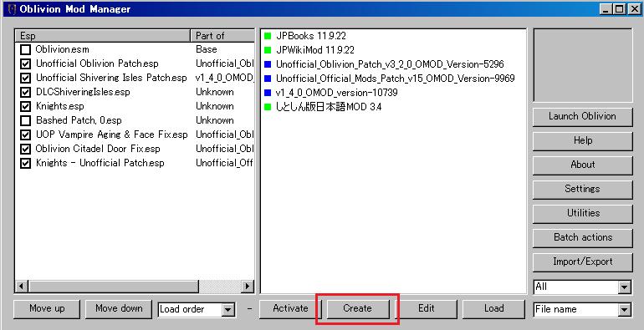Click the Oblivion Mod Manager title bar icon
Screen dimensions: 644x330
tap(12, 9)
